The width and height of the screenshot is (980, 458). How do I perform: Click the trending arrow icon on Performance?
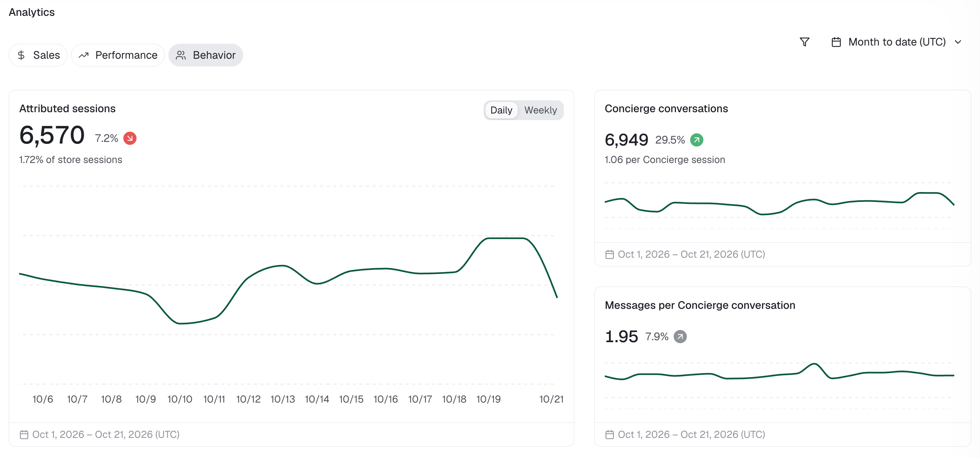[84, 55]
